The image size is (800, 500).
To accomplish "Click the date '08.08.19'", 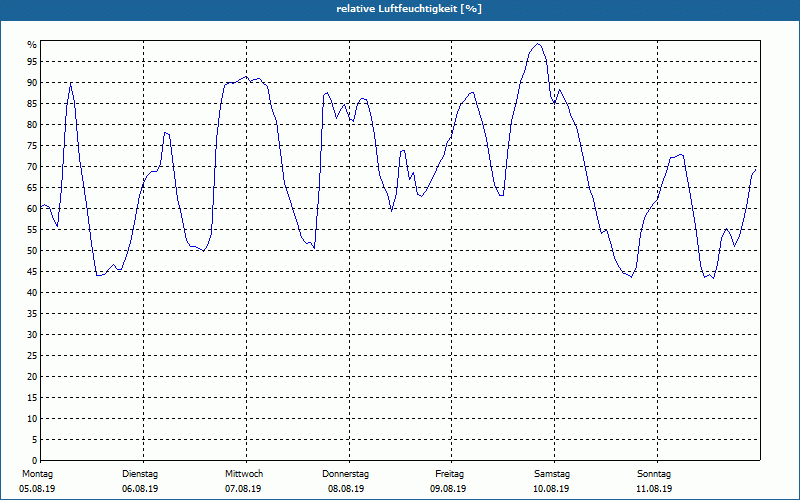I will click(x=346, y=489).
